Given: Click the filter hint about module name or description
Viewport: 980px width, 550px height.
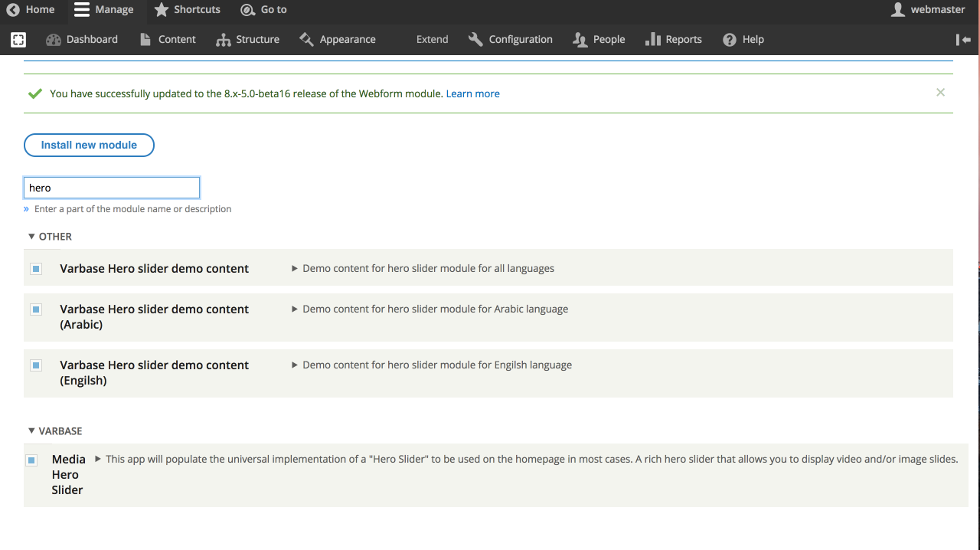Looking at the screenshot, I should coord(132,209).
